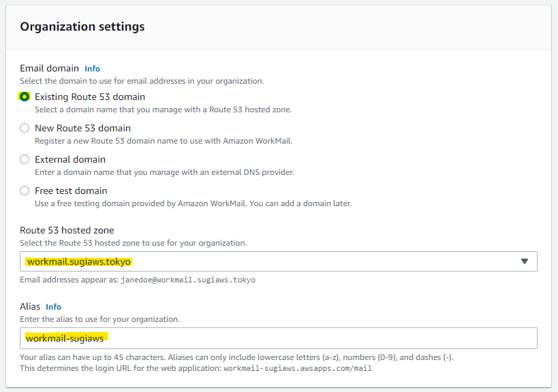Click the "Free test domain" option label
This screenshot has width=558, height=392.
(71, 191)
